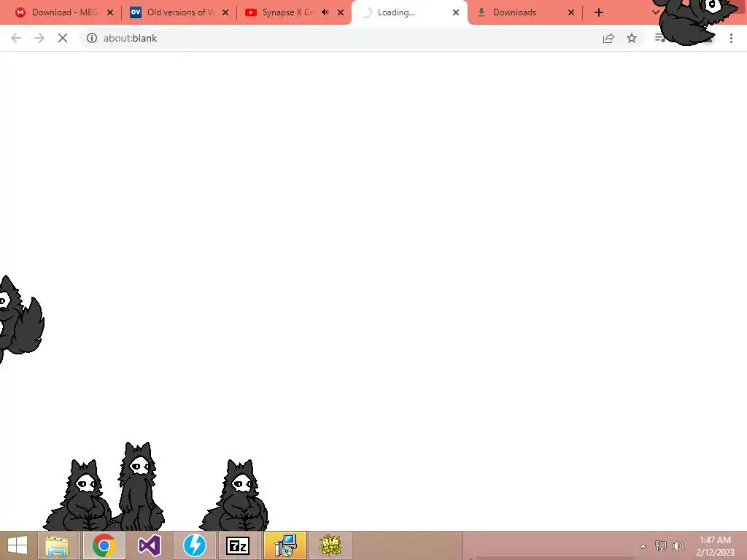Image resolution: width=747 pixels, height=560 pixels.
Task: Open the Windows Start menu
Action: click(18, 545)
